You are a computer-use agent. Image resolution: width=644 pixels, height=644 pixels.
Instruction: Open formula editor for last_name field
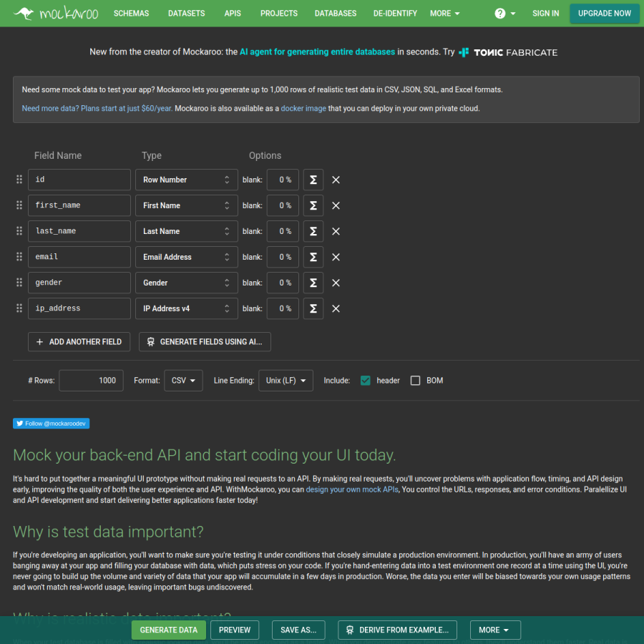[313, 231]
